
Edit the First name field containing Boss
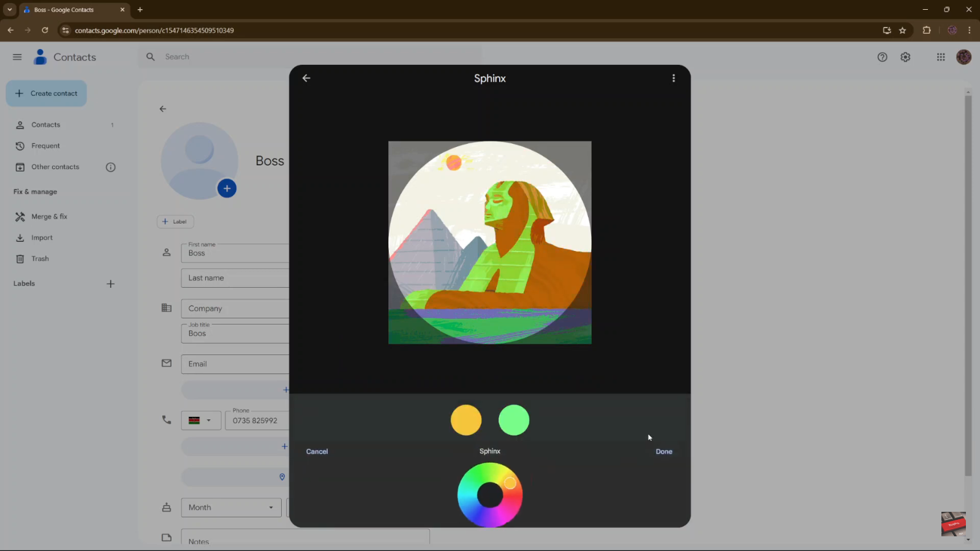pyautogui.click(x=235, y=253)
